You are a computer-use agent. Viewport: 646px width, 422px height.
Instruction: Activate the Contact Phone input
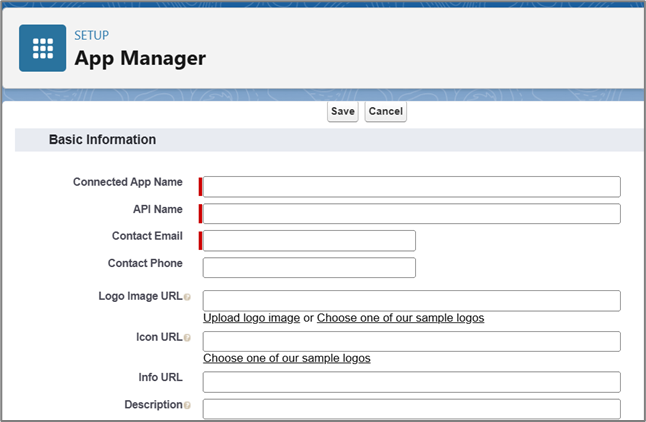309,267
